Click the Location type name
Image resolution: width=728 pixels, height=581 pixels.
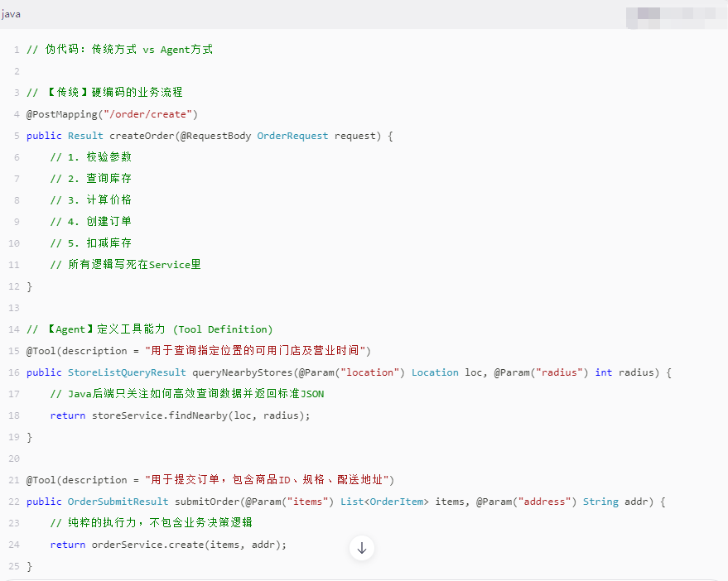coord(435,372)
